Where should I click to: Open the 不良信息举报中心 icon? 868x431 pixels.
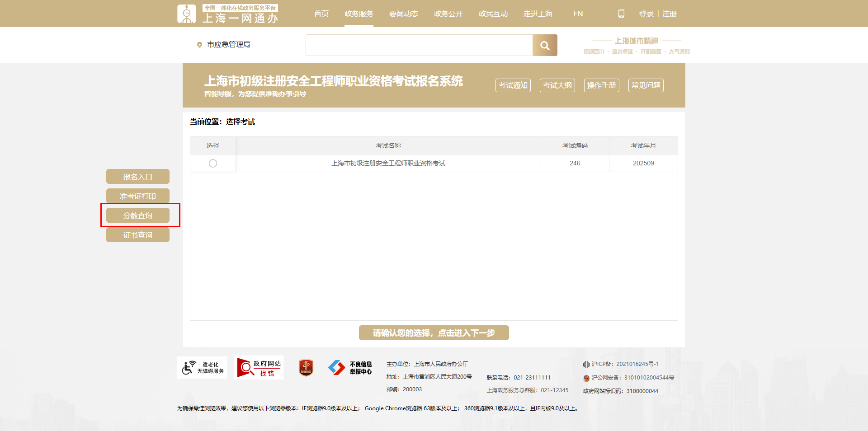[x=350, y=368]
